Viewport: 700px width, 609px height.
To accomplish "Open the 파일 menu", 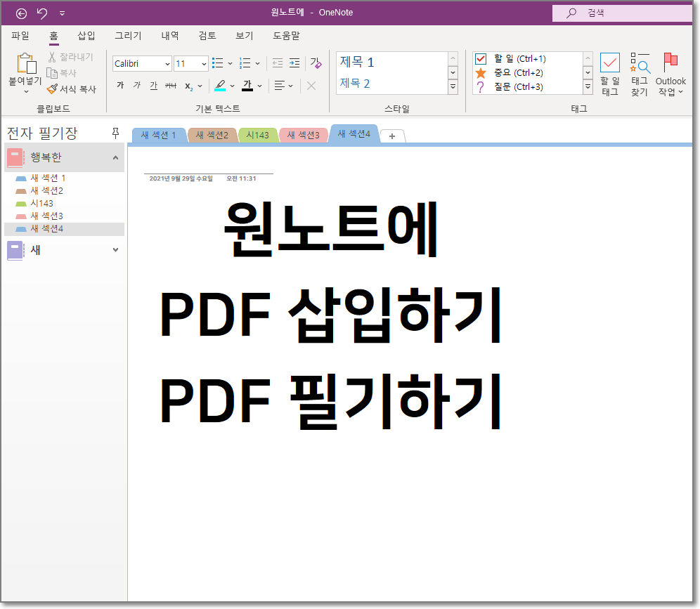I will [x=20, y=36].
